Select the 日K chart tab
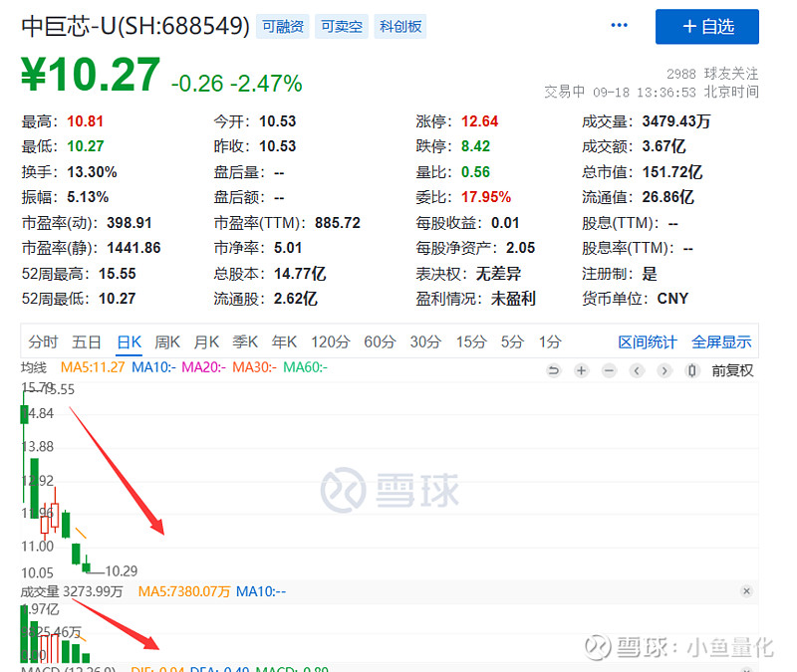This screenshot has height=672, width=797. coord(130,341)
